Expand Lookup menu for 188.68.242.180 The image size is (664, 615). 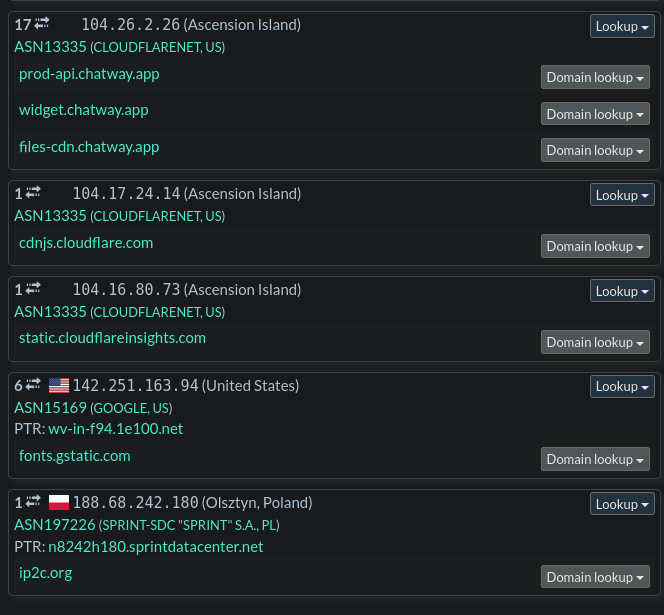click(622, 504)
